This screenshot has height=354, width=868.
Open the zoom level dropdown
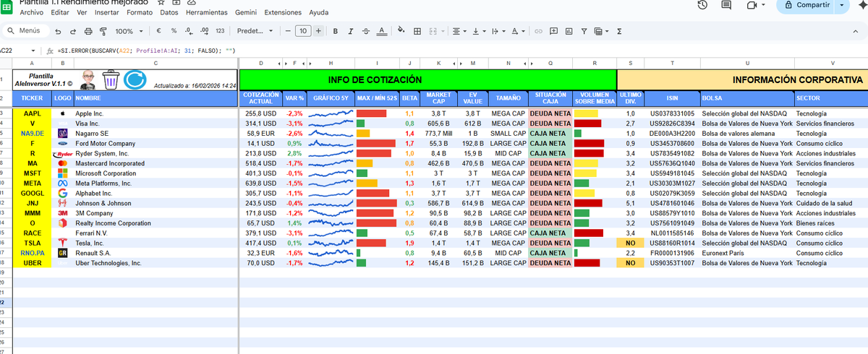click(x=129, y=31)
